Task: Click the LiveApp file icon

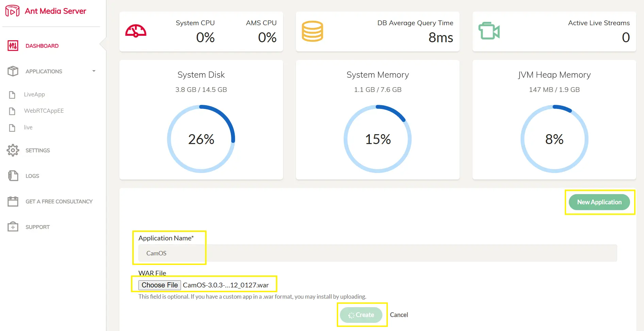Action: click(12, 95)
